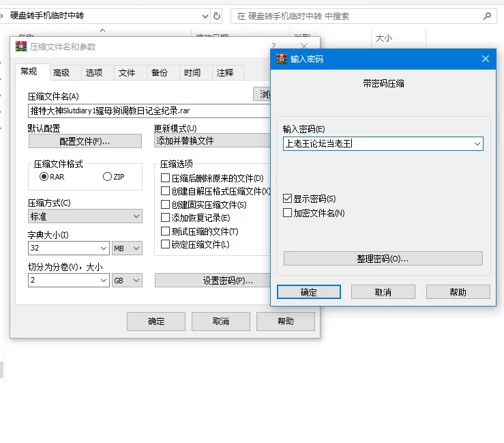The height and width of the screenshot is (443, 504).
Task: Click the 整理密码(O) button
Action: 383,259
